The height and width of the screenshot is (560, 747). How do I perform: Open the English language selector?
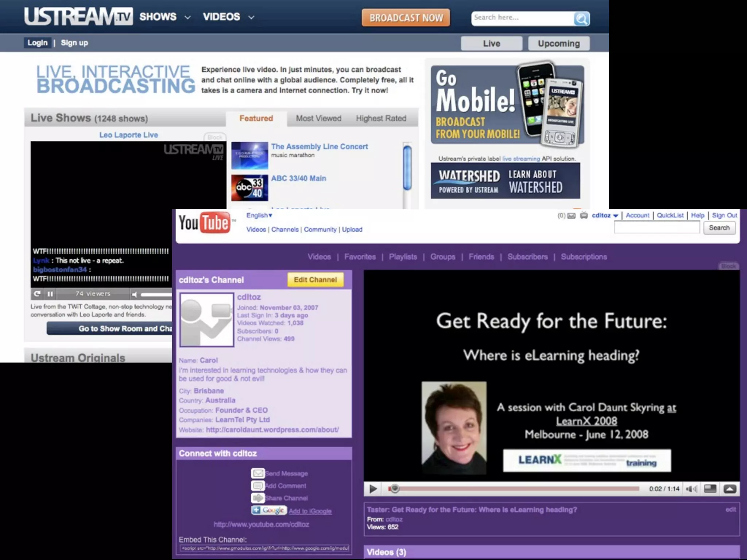(259, 215)
